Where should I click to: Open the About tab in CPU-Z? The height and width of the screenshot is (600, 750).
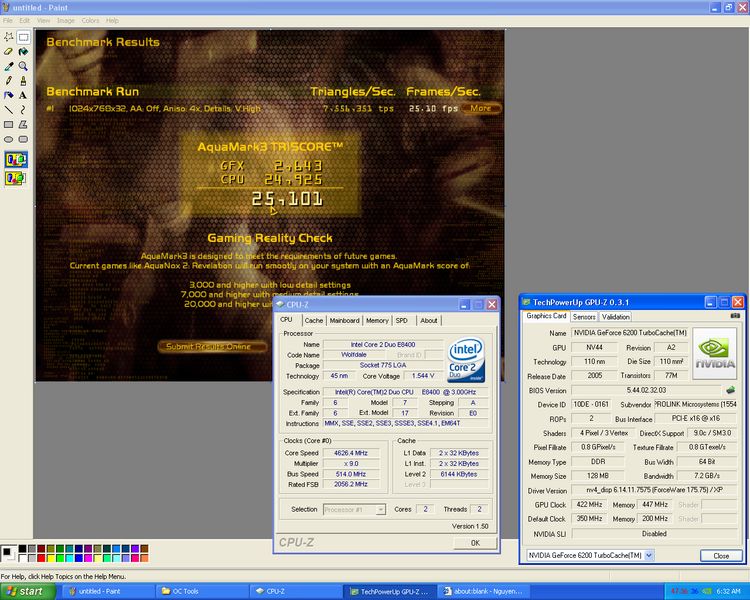tap(429, 320)
